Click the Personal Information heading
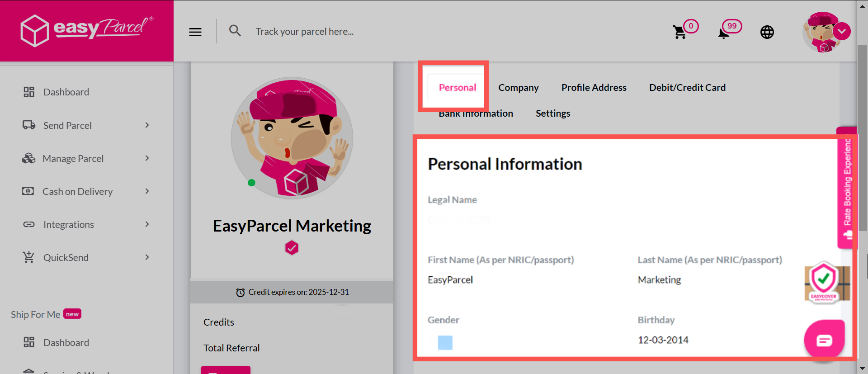Screen dimensions: 868x374 coord(505,164)
